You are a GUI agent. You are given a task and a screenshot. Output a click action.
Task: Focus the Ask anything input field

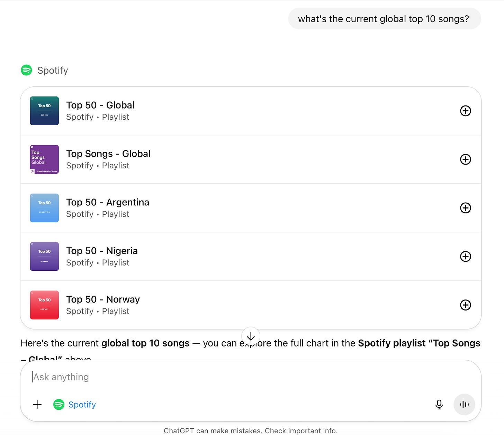click(251, 377)
